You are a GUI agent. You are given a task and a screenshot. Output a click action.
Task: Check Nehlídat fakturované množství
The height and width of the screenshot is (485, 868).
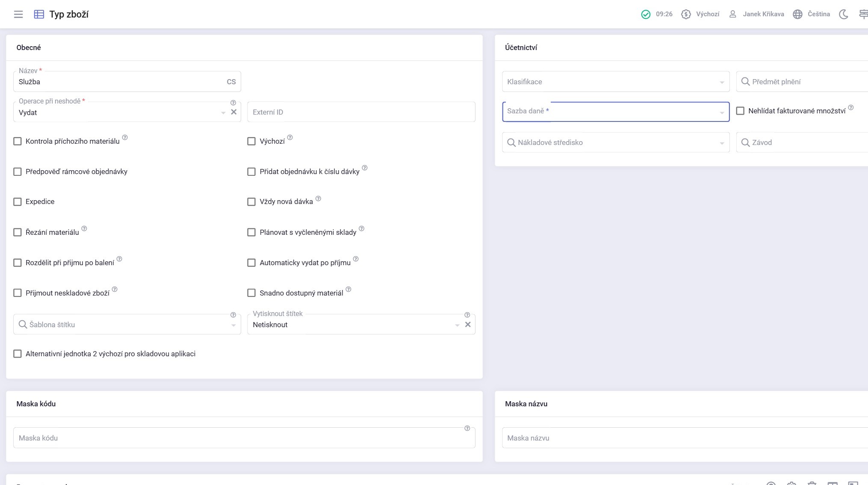point(740,111)
